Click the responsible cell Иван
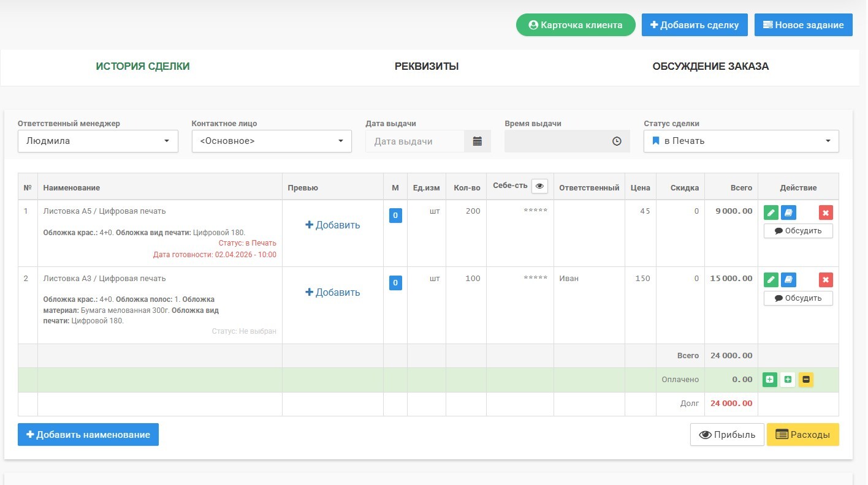 (569, 279)
